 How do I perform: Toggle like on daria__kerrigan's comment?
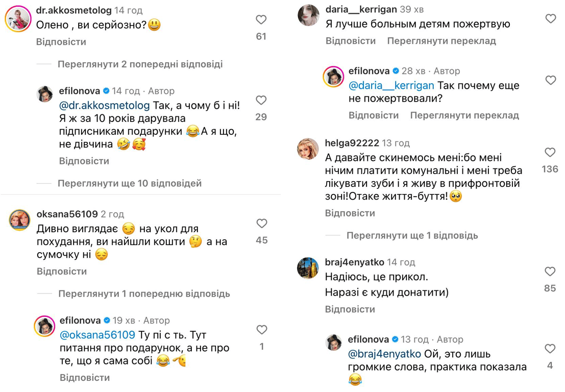coord(550,18)
